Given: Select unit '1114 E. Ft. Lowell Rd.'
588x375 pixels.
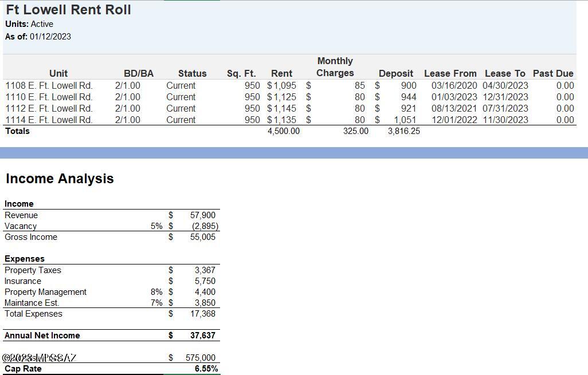Looking at the screenshot, I should (49, 120).
